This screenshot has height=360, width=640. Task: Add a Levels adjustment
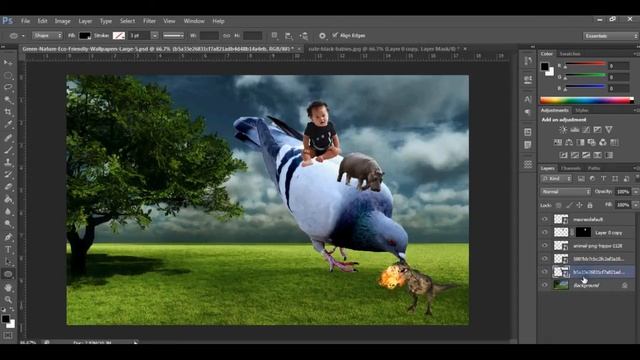575,129
